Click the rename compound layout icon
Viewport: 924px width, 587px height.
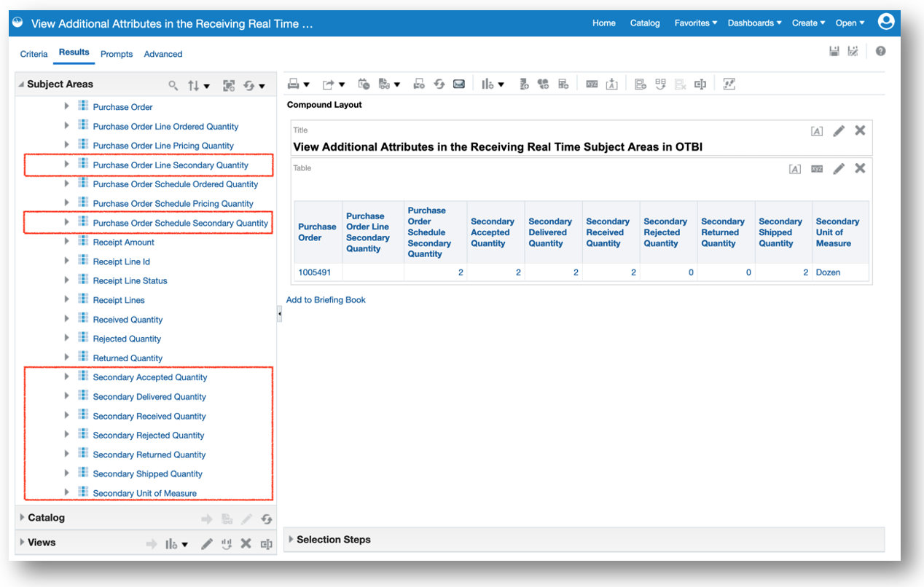coord(700,84)
